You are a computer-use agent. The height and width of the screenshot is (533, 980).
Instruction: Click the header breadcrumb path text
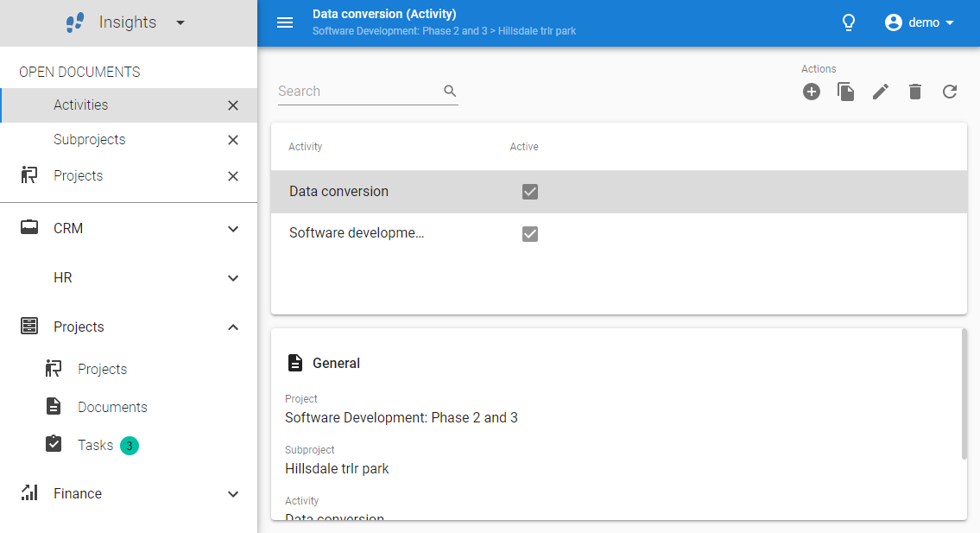click(x=445, y=30)
